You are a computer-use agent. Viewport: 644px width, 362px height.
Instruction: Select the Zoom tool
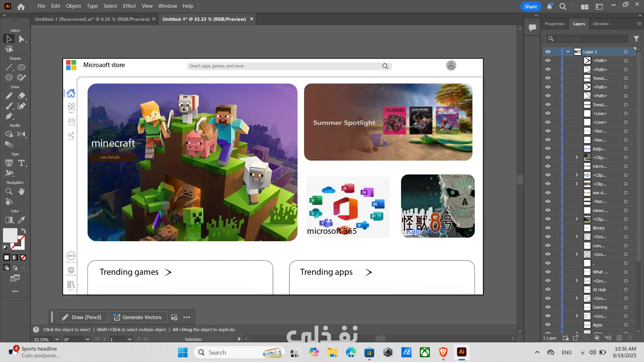click(9, 192)
